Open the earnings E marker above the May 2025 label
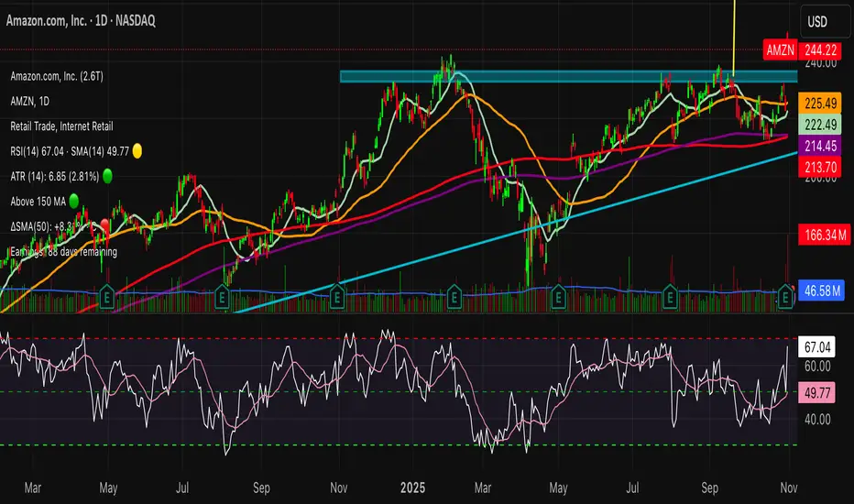 click(x=558, y=298)
